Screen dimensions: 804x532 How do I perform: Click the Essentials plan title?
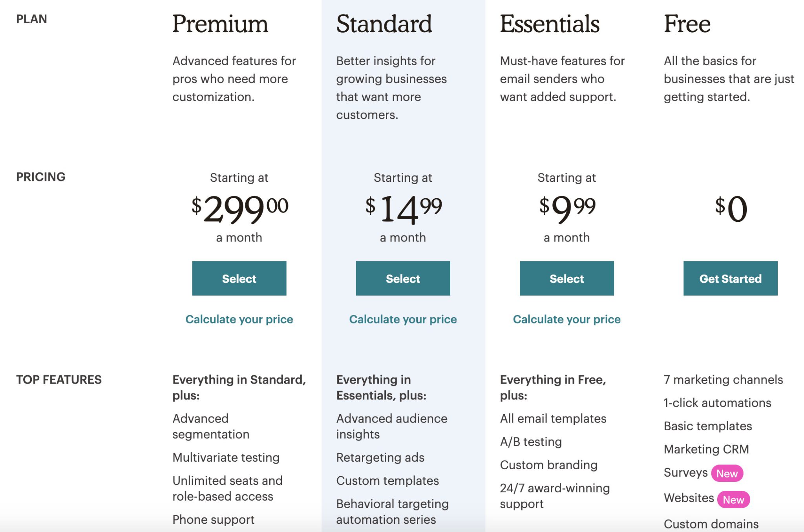click(550, 24)
